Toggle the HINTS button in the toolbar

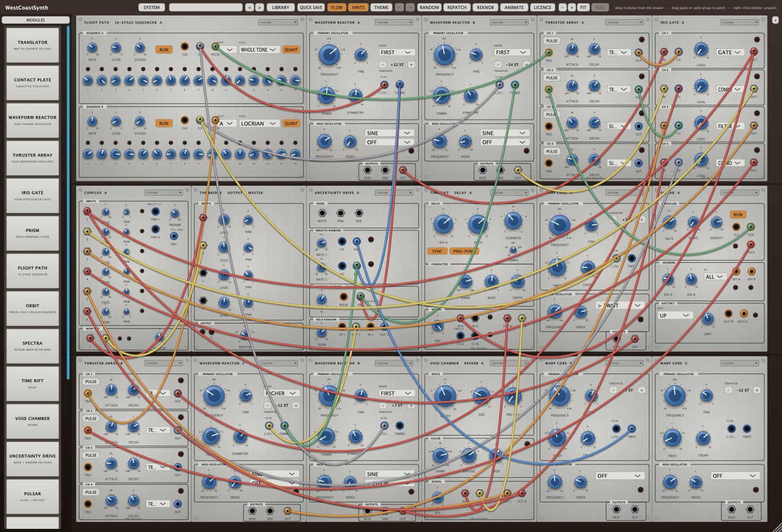pos(359,7)
